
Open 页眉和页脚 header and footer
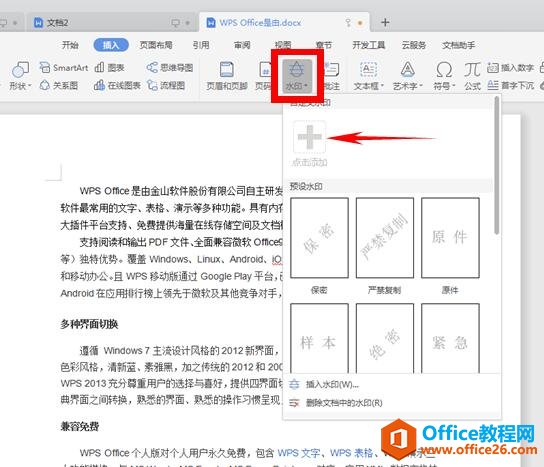pyautogui.click(x=227, y=76)
